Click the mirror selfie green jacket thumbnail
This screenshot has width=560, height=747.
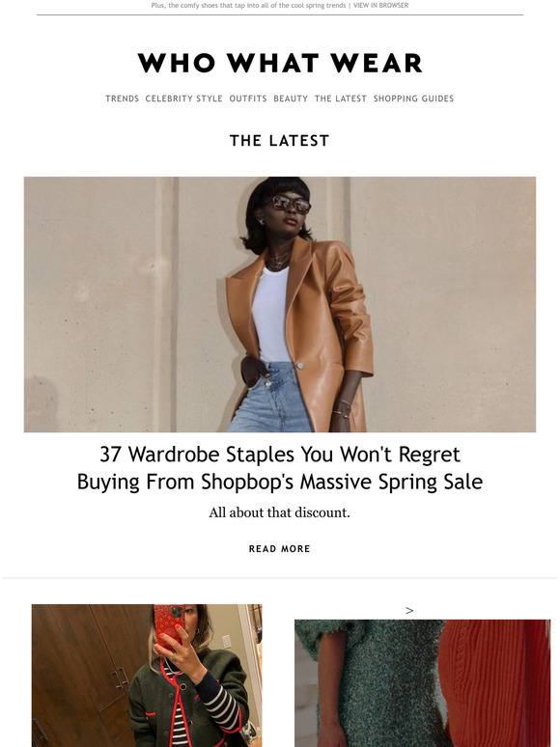(x=147, y=676)
